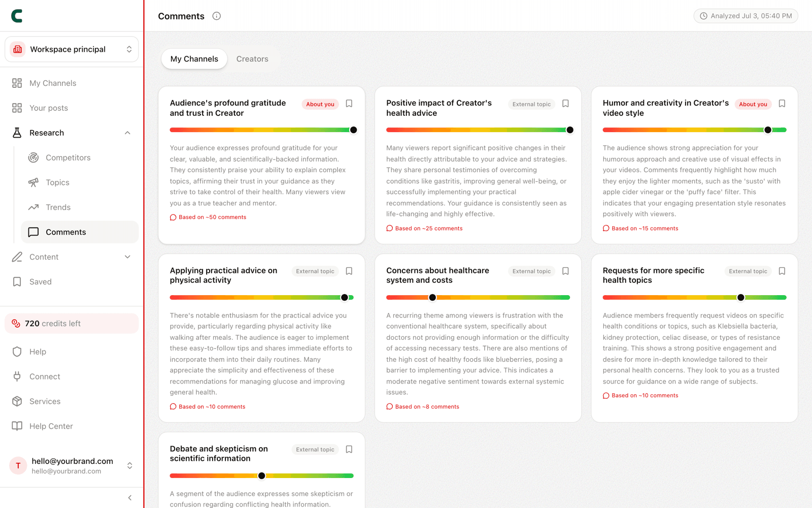Click the sentiment slider knob on the Audience's gratitude card
The height and width of the screenshot is (508, 812).
click(354, 130)
